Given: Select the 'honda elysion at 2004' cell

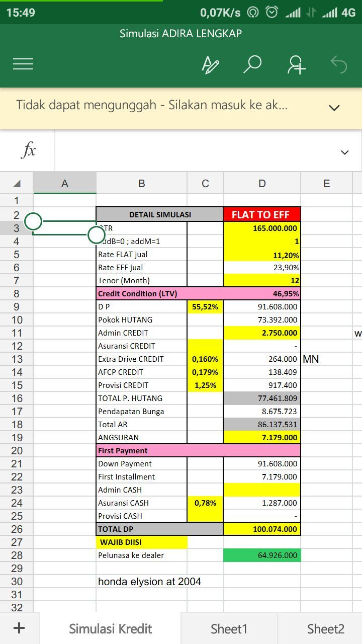Looking at the screenshot, I should (x=150, y=581).
